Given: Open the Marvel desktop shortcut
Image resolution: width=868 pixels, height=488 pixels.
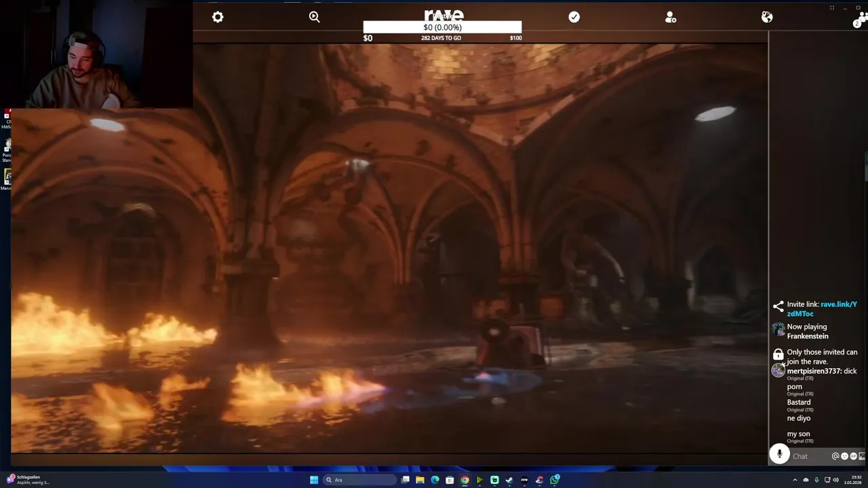Looking at the screenshot, I should click(x=6, y=179).
